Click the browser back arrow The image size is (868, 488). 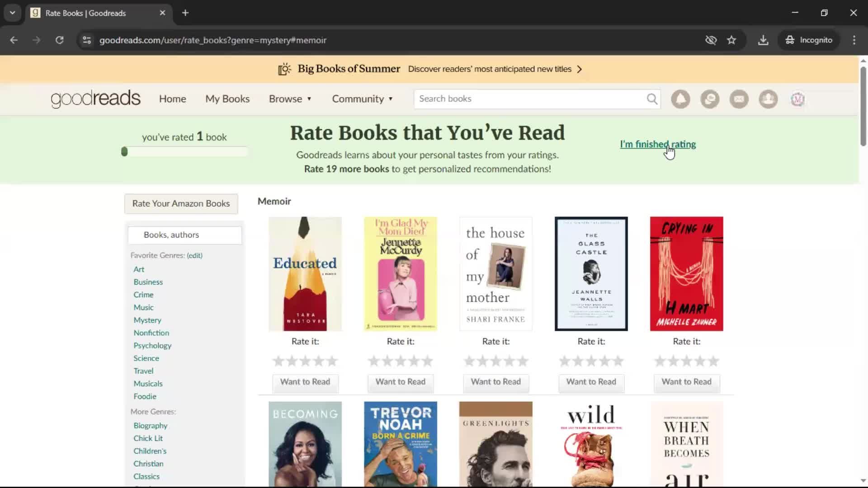coord(14,40)
